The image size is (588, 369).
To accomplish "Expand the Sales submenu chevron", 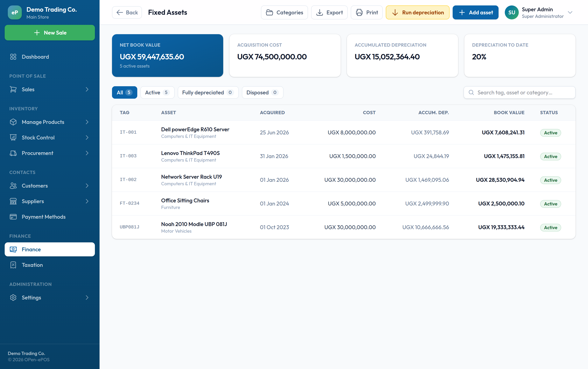I will tap(87, 90).
